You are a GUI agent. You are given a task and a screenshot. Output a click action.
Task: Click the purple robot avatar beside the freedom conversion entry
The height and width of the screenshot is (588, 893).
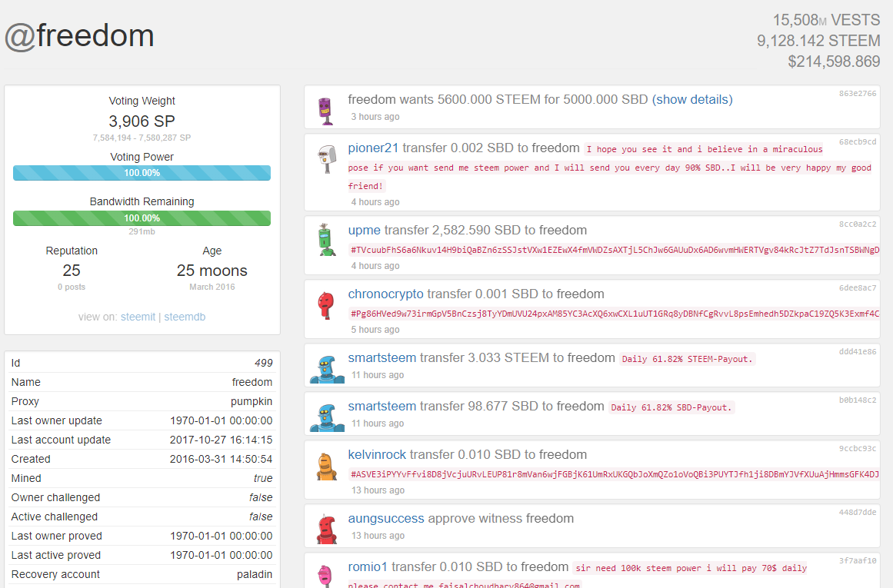[326, 111]
